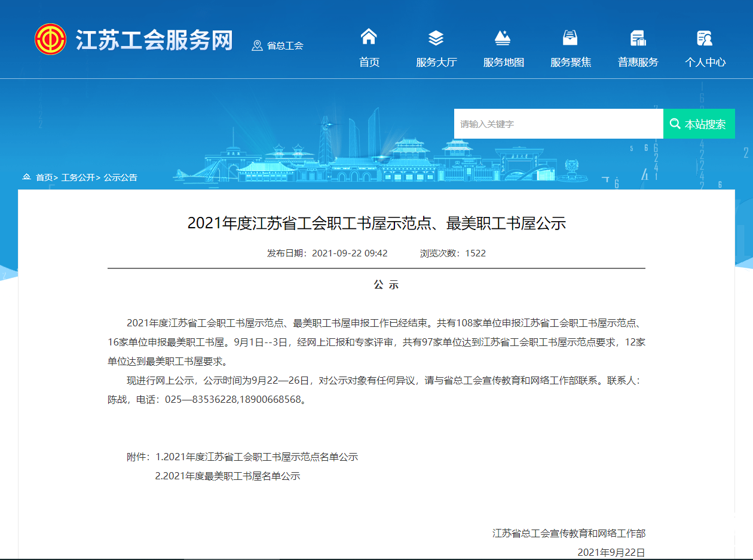Click the 公 示 heading text
753x560 pixels.
coord(386,284)
